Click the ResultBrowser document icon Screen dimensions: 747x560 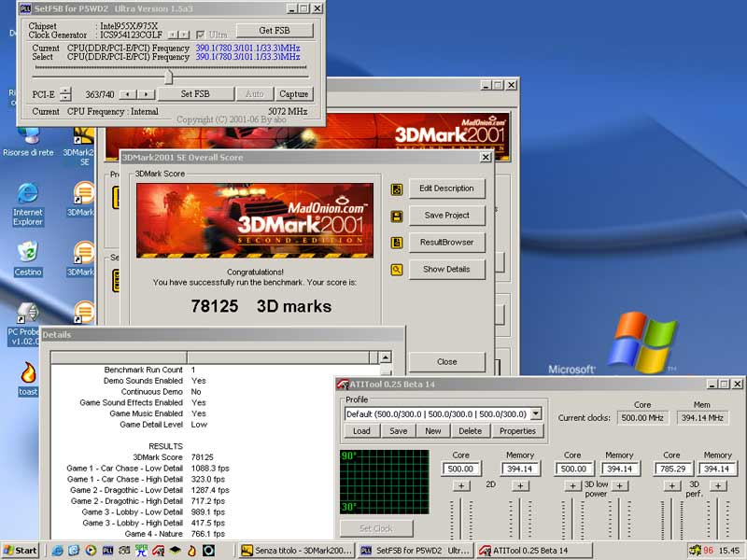pos(396,243)
